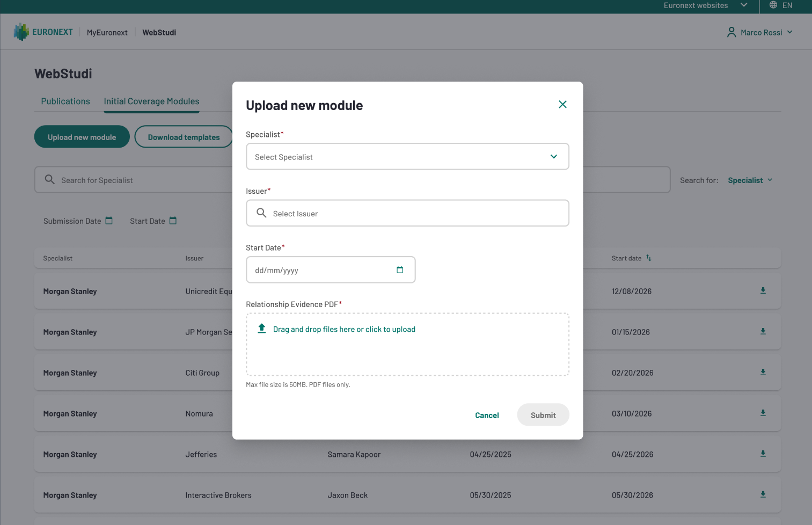
Task: Change language from EN
Action: click(787, 5)
